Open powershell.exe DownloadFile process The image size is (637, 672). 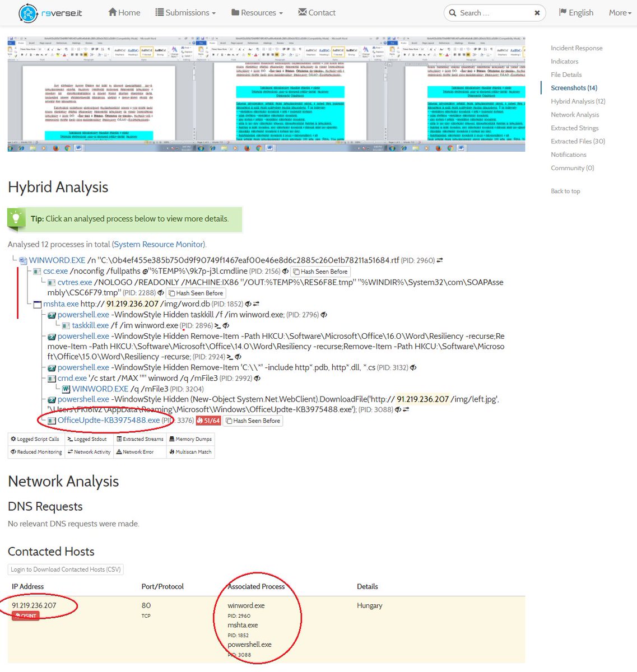click(83, 399)
